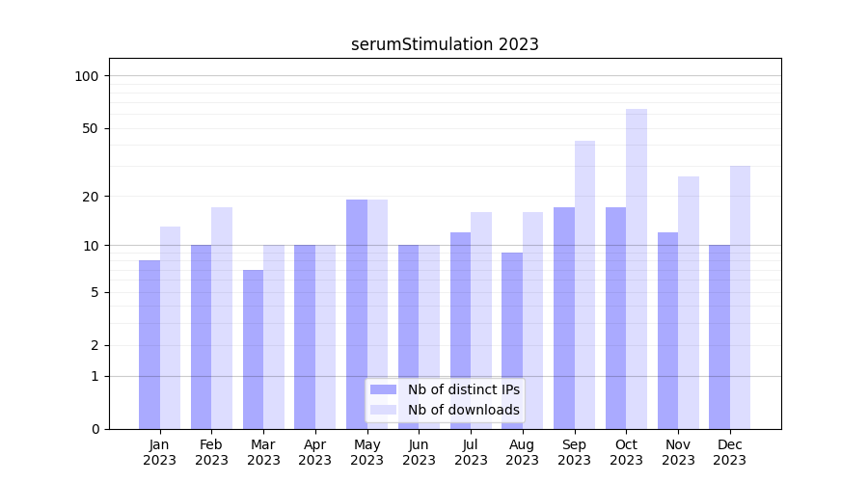Click the tallest downloads bar for Oct 2023
The height and width of the screenshot is (482, 868).
[x=637, y=268]
